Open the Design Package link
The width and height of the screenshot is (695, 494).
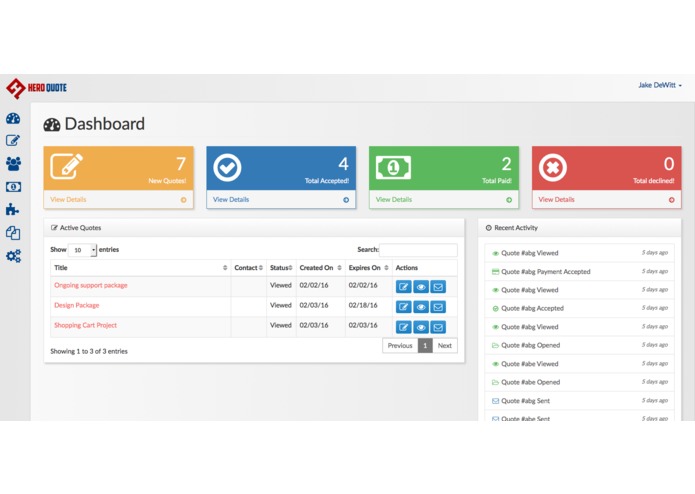coord(77,305)
